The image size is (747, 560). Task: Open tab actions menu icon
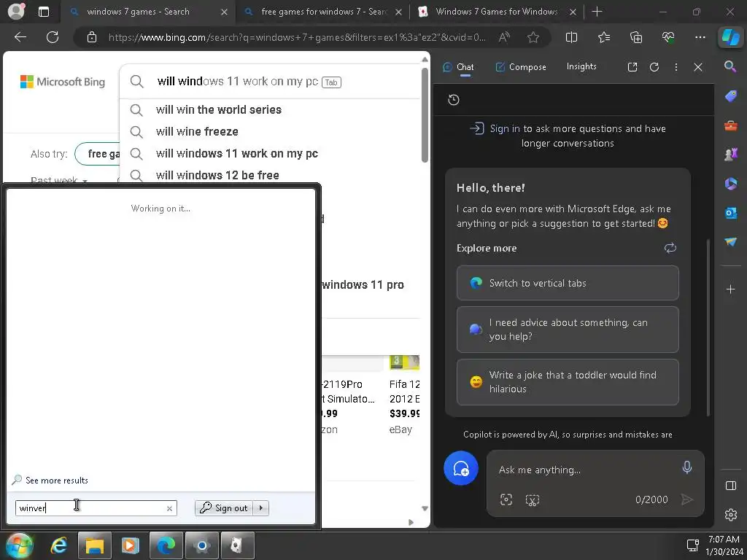[44, 12]
